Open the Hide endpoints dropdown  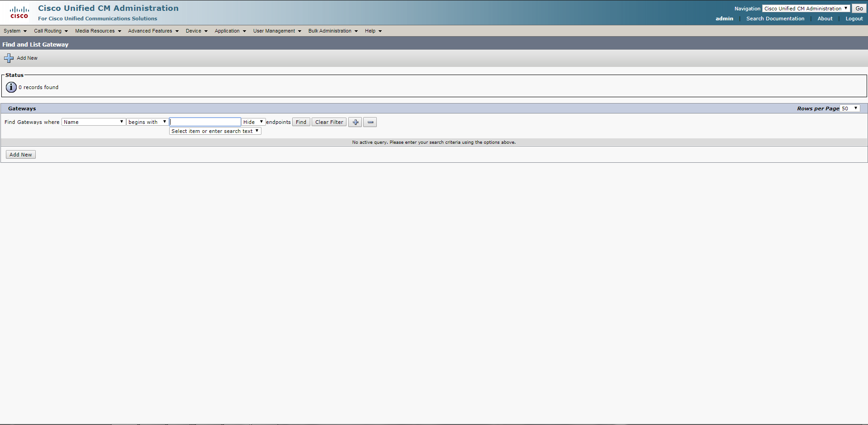pyautogui.click(x=253, y=122)
